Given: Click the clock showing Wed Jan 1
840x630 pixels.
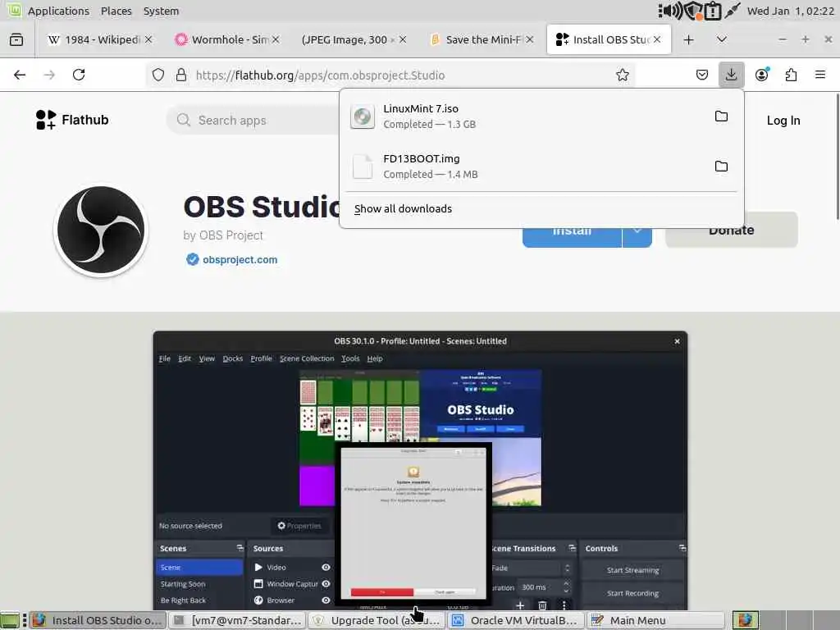Looking at the screenshot, I should tap(790, 11).
